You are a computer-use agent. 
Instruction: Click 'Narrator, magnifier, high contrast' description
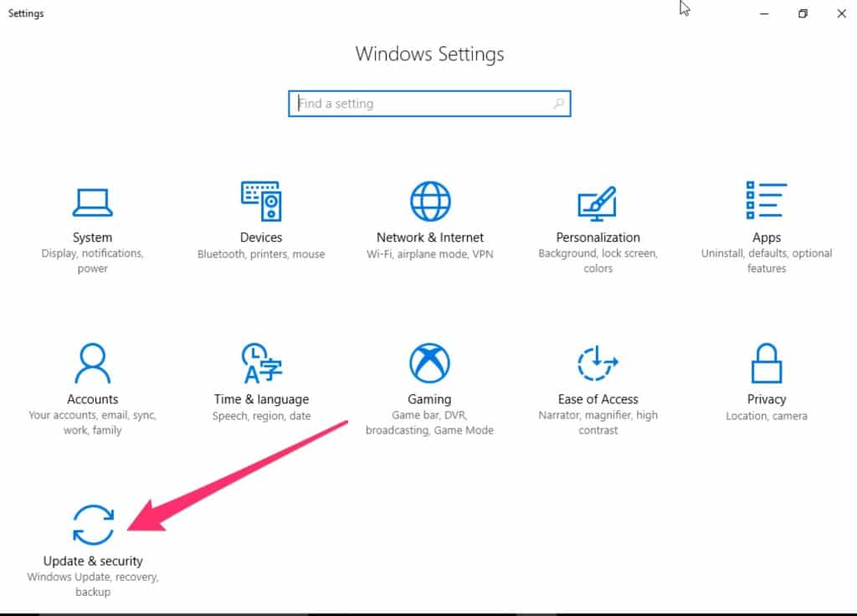tap(598, 423)
